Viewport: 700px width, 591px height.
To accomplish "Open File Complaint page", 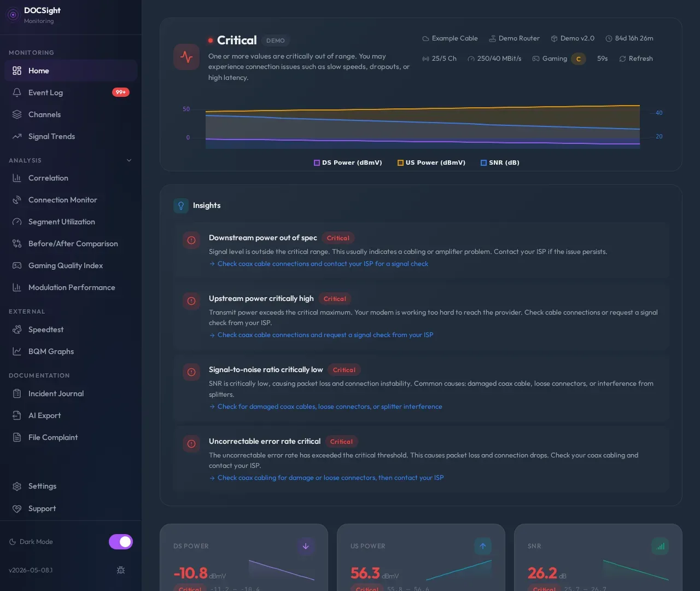I will tap(71, 437).
